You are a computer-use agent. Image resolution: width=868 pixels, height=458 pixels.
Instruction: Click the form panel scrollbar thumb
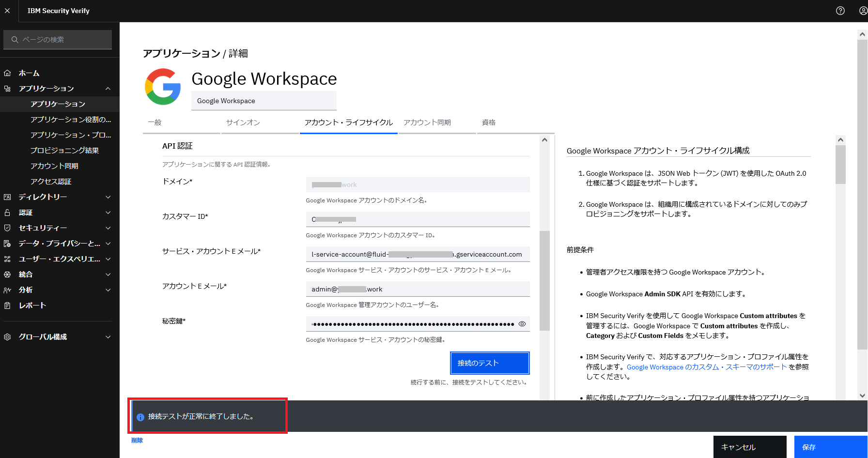(545, 281)
